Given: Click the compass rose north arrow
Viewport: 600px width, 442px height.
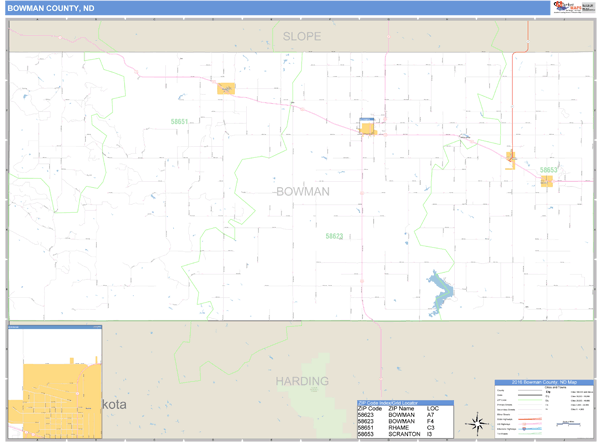Looking at the screenshot, I should (479, 421).
